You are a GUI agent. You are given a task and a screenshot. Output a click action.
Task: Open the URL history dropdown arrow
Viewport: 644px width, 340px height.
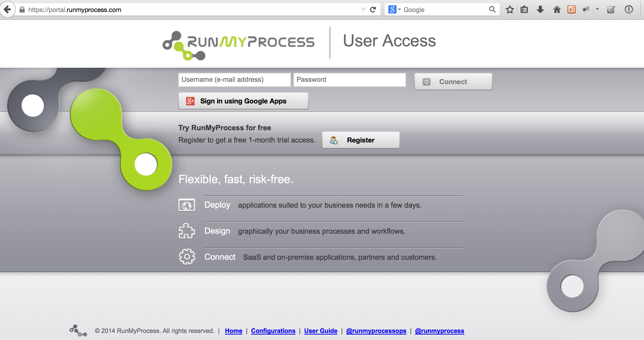pyautogui.click(x=363, y=10)
